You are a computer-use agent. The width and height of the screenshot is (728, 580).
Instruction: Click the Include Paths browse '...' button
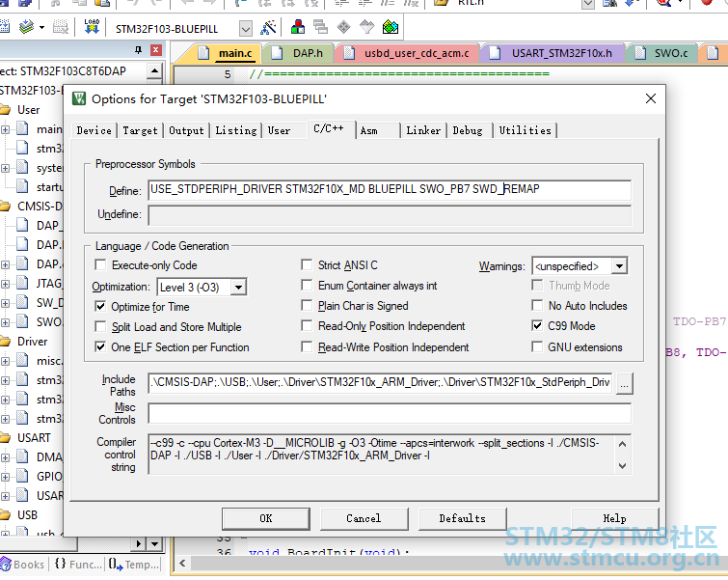(x=625, y=384)
